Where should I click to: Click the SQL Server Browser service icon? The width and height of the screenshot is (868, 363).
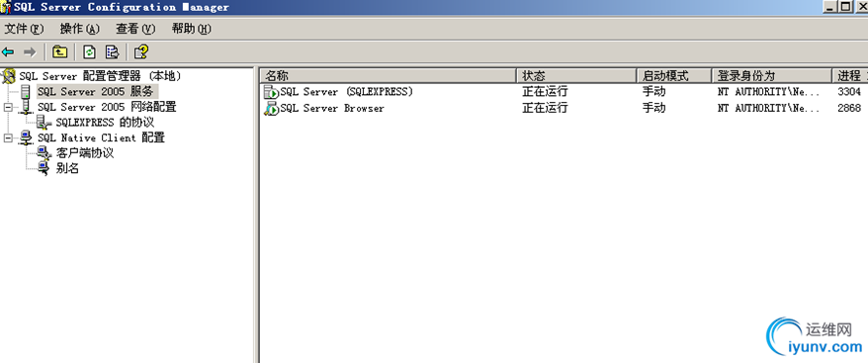click(x=271, y=108)
